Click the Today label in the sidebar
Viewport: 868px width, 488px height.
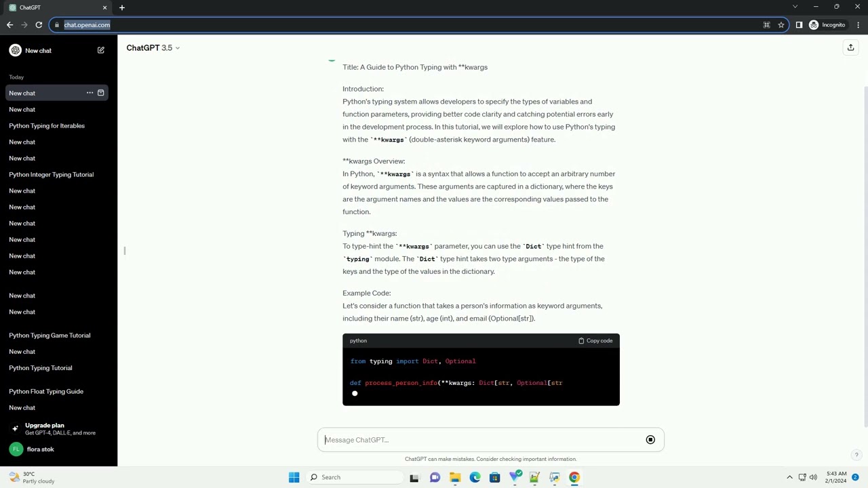[x=16, y=77]
